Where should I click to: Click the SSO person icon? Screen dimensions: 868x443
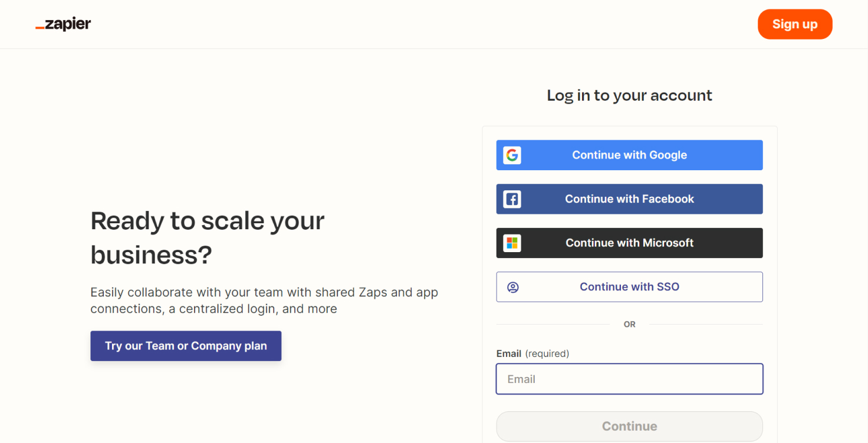point(513,287)
